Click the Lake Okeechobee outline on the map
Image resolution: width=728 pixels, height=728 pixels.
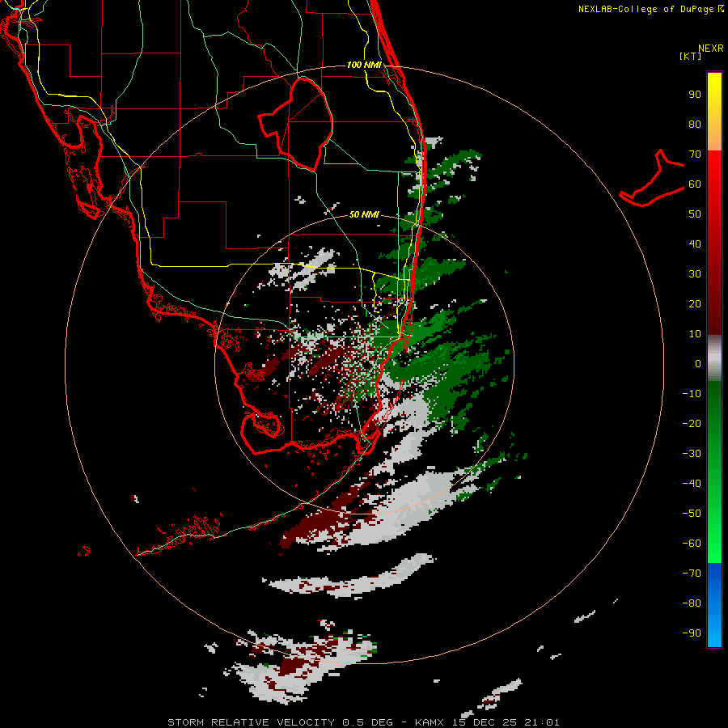[x=296, y=125]
